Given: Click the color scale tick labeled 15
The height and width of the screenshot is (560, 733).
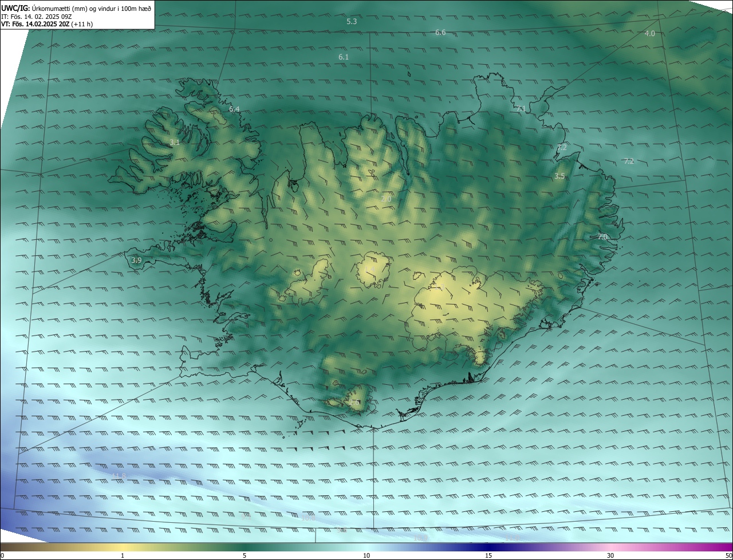Looking at the screenshot, I should coord(488,555).
